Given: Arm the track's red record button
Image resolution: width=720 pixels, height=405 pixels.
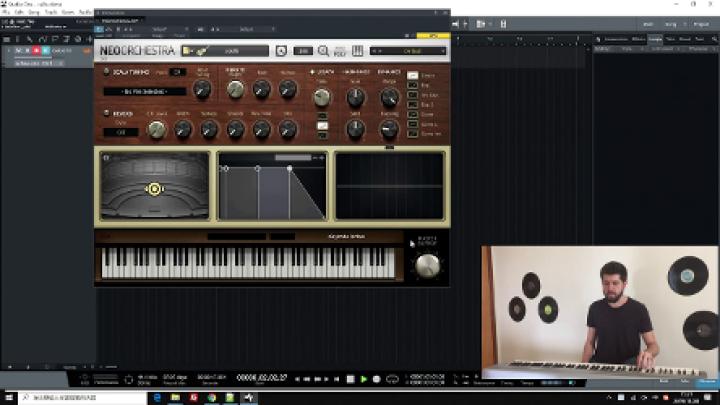Looking at the screenshot, I should pyautogui.click(x=36, y=51).
